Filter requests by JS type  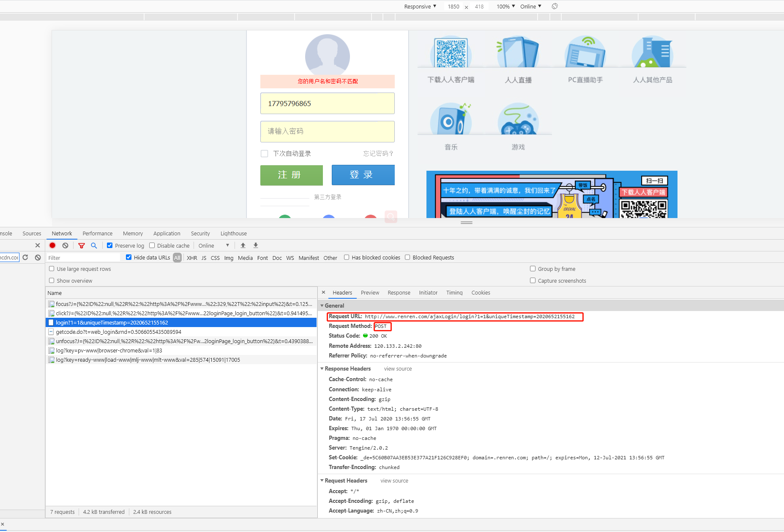pyautogui.click(x=204, y=258)
